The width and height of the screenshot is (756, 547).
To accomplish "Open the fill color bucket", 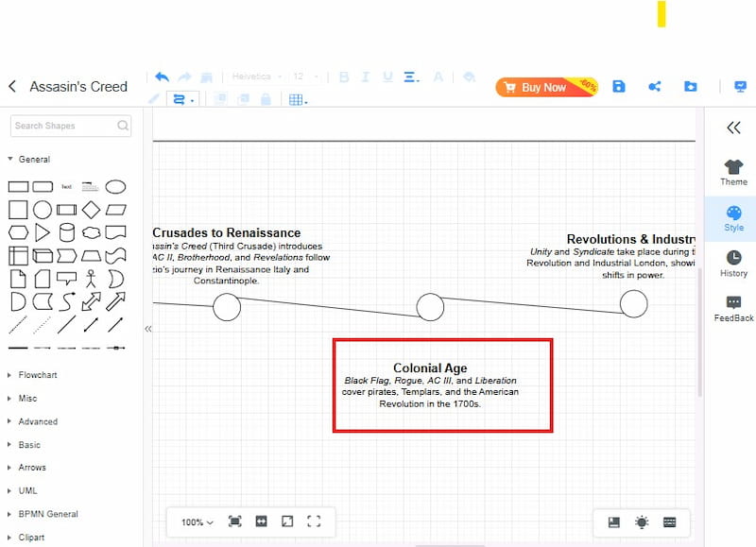I will click(x=469, y=77).
